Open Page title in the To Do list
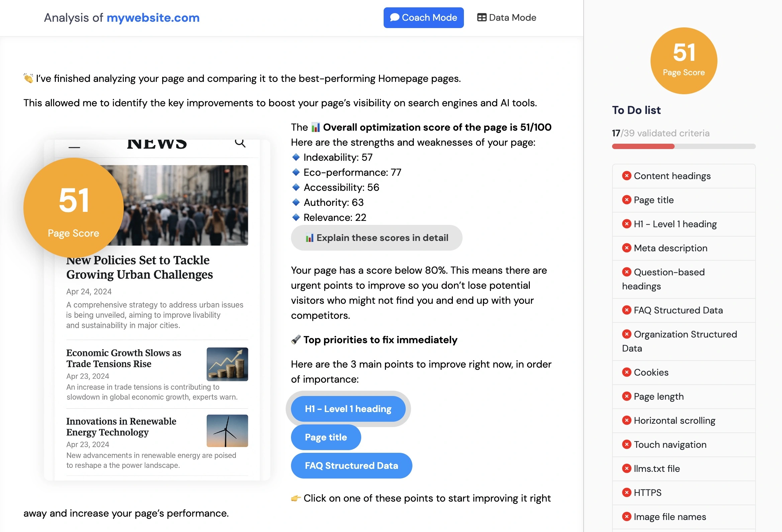Viewport: 782px width, 532px height. [x=683, y=200]
